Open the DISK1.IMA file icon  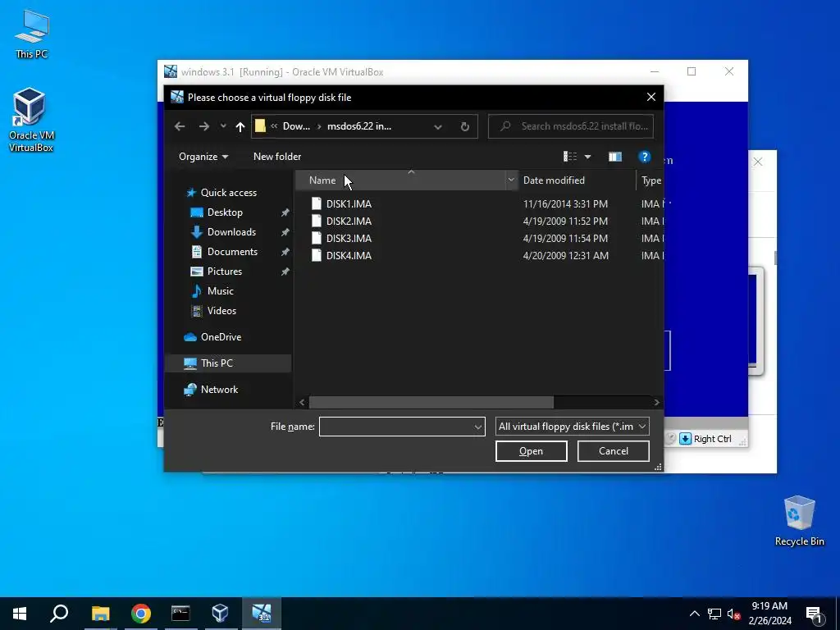click(x=317, y=203)
